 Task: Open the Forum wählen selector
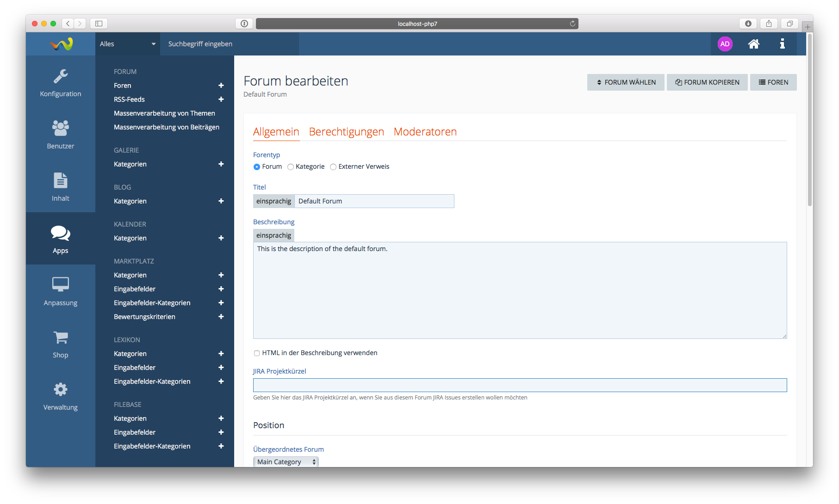626,82
